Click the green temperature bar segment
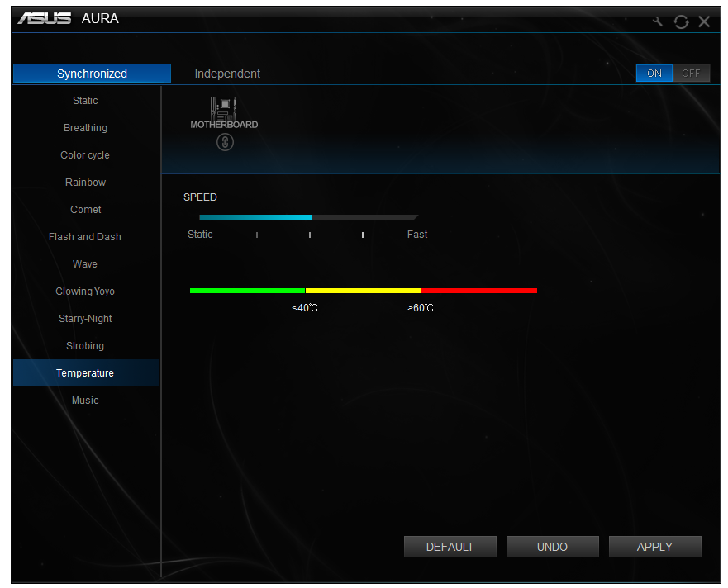Viewport: 728px width, 588px height. [247, 291]
